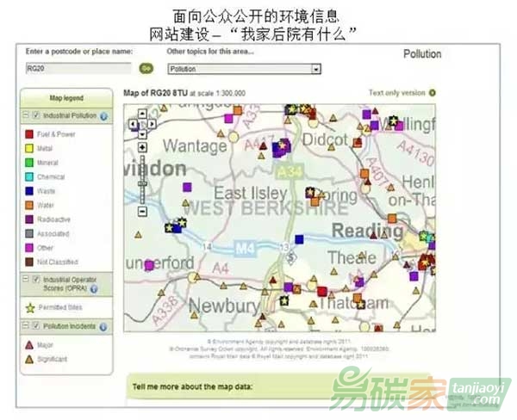517x420 pixels.
Task: Click the map zoom out minus button
Action: coord(141,210)
